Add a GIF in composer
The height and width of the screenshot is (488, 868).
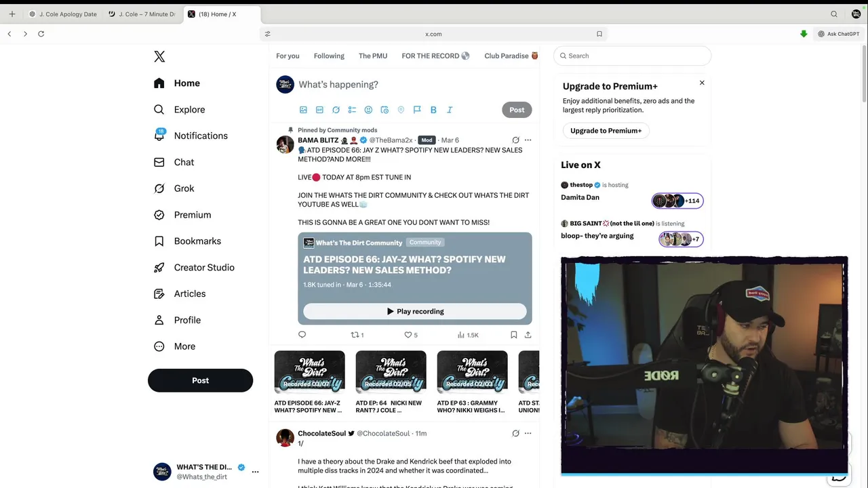point(319,110)
